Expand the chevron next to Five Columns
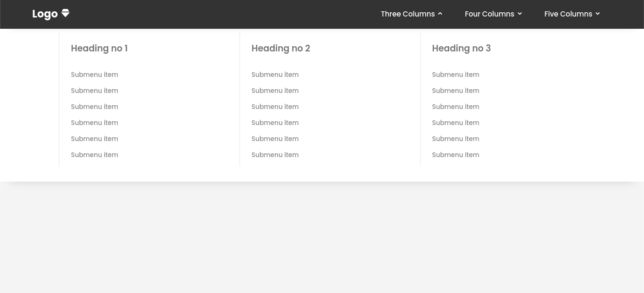644x293 pixels. click(x=598, y=14)
